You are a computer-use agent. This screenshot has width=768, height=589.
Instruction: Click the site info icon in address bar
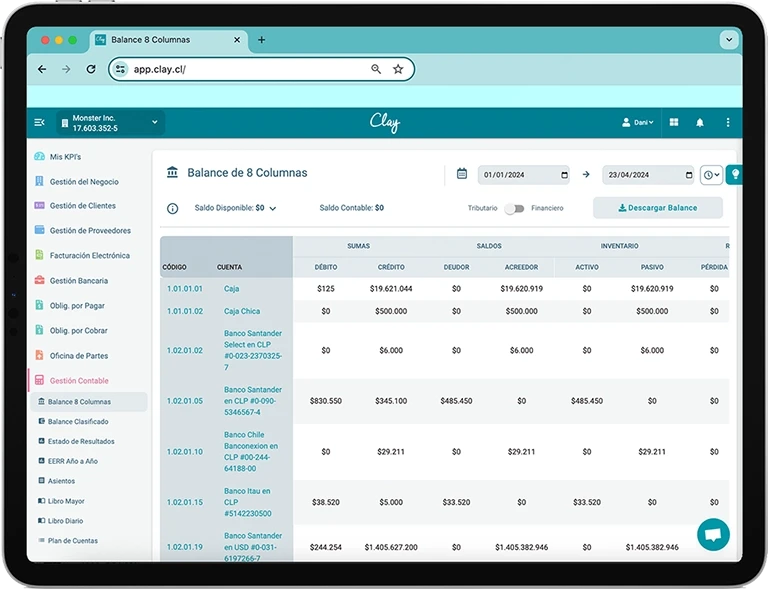coord(120,69)
